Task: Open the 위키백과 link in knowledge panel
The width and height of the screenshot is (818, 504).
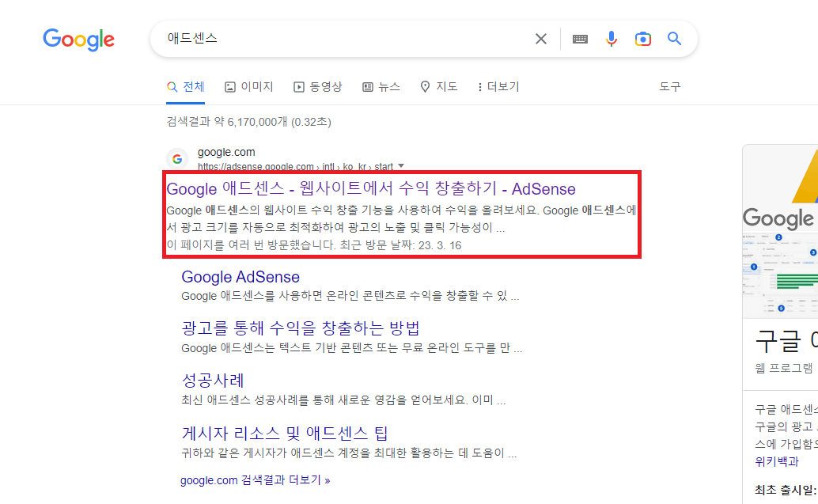Action: pos(777,461)
